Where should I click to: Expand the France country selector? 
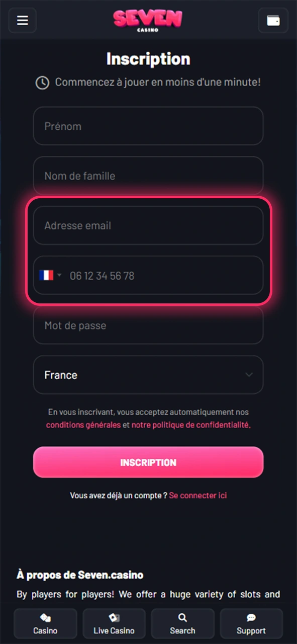click(148, 375)
